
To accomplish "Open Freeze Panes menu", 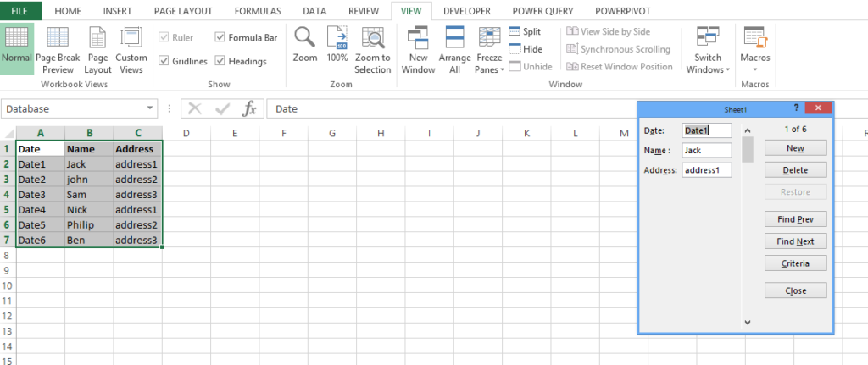I will [489, 48].
